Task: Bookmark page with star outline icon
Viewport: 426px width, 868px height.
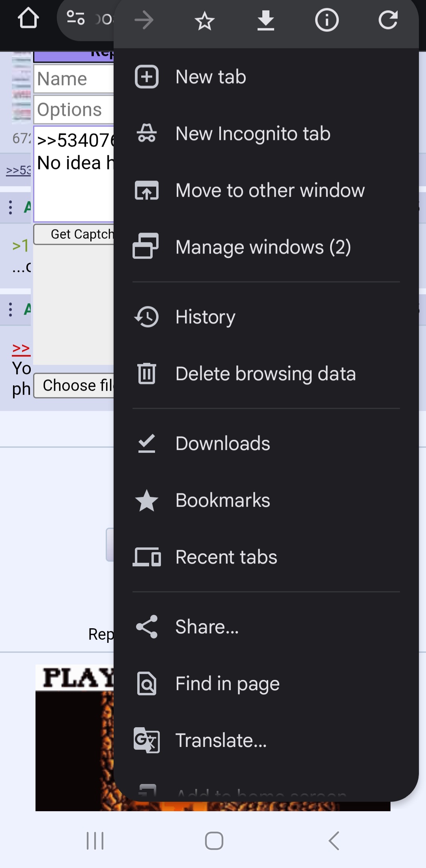Action: 205,21
